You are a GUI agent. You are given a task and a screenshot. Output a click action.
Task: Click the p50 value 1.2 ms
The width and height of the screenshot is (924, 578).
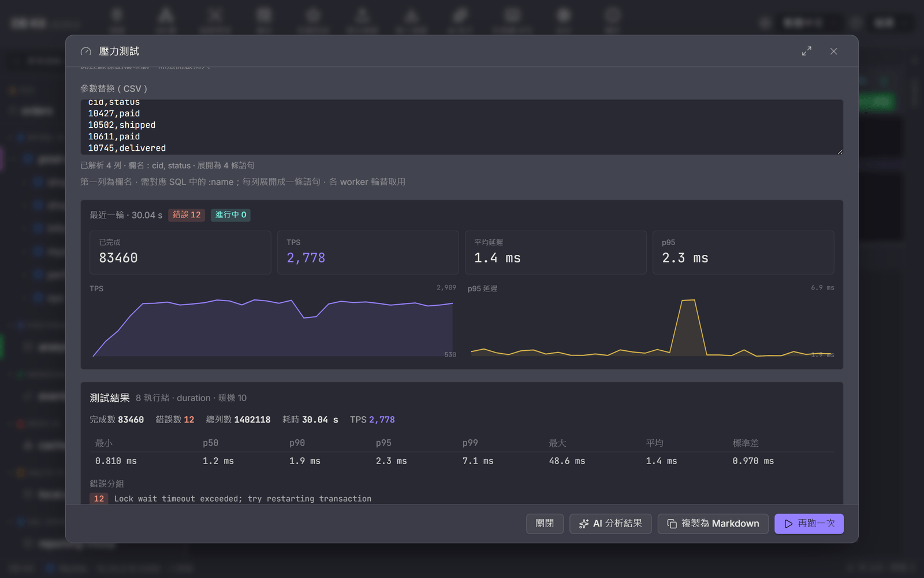[218, 461]
